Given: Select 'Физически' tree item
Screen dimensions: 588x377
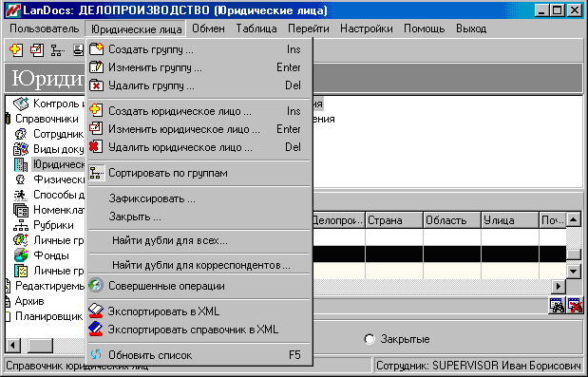Looking at the screenshot, I should (59, 179).
